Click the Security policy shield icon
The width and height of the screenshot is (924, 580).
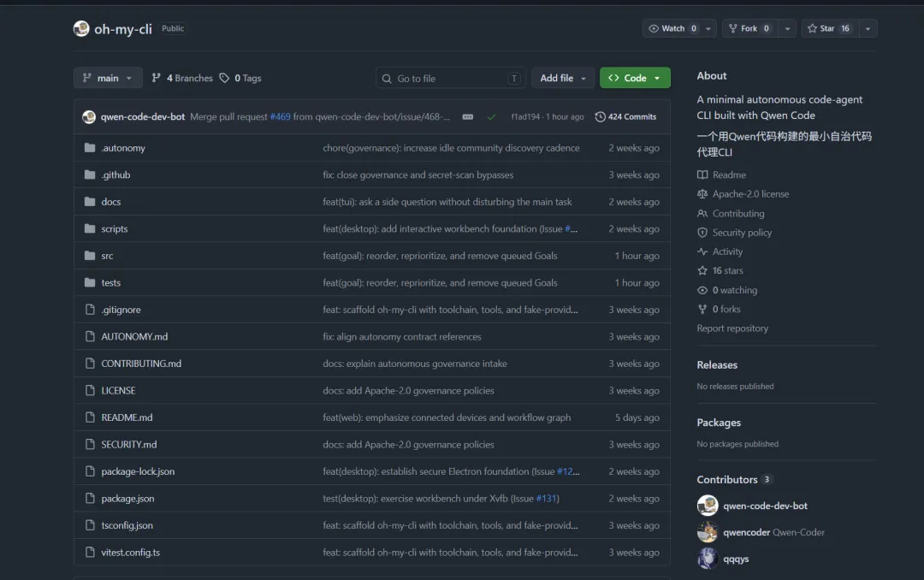coord(702,232)
